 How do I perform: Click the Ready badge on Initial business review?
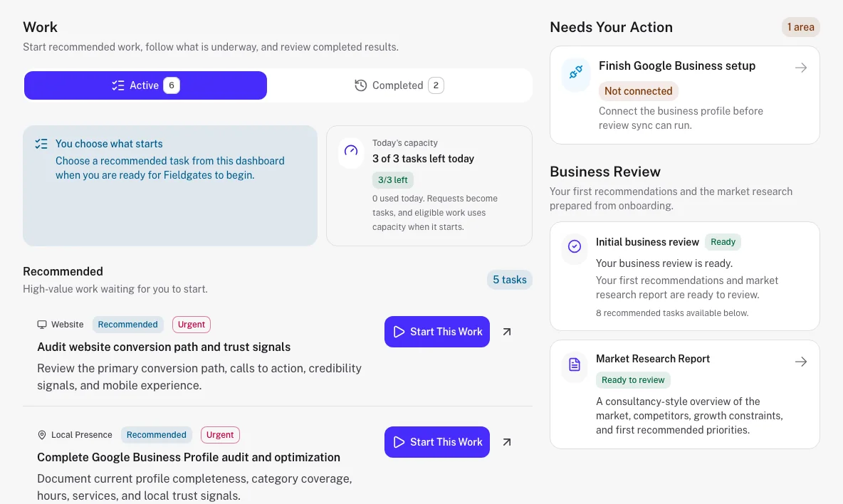tap(723, 242)
